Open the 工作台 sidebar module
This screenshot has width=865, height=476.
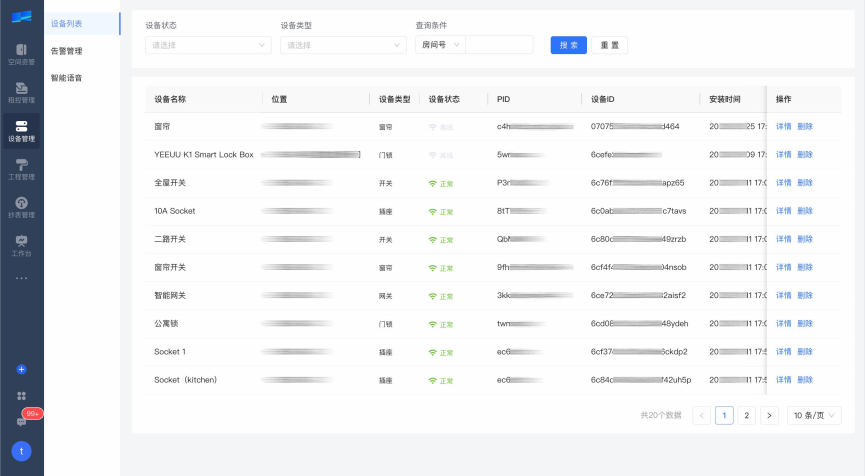point(22,246)
